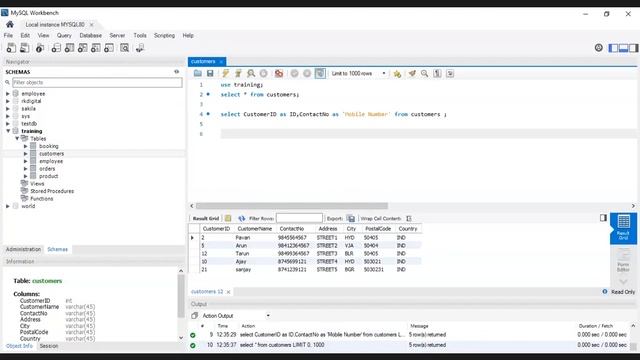640x360 pixels.
Task: Toggle invisible characters display
Action: (x=437, y=73)
